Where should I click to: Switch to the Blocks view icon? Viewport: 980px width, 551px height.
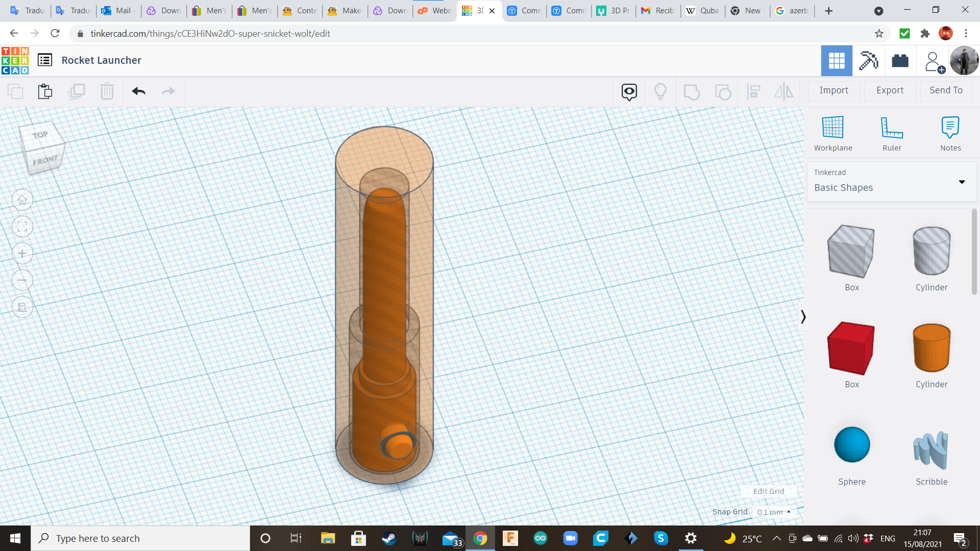pyautogui.click(x=868, y=61)
